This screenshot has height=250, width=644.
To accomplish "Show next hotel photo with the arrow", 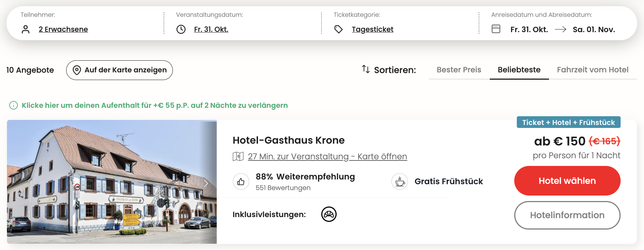I will click(x=206, y=183).
